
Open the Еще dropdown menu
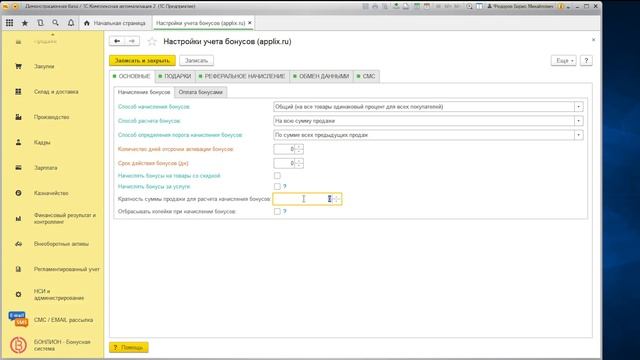[564, 60]
